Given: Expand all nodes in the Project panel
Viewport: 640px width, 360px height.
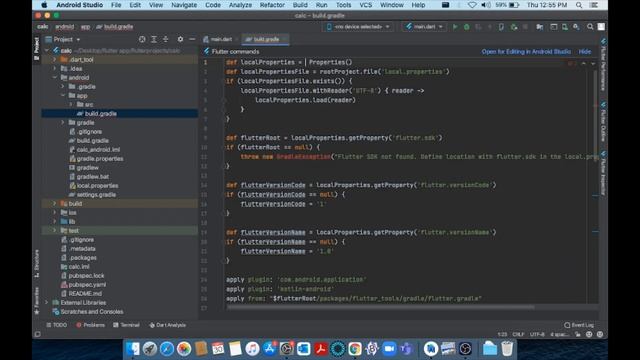Looking at the screenshot, I should tap(154, 40).
